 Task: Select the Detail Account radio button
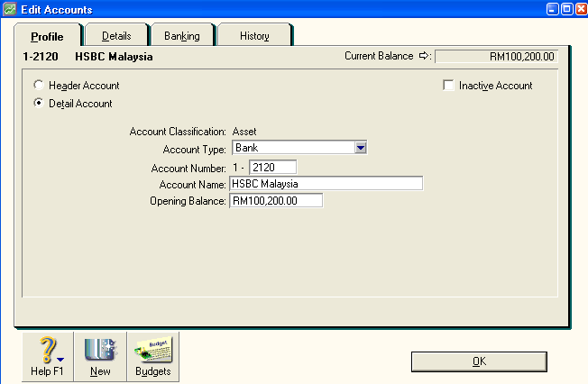point(38,103)
